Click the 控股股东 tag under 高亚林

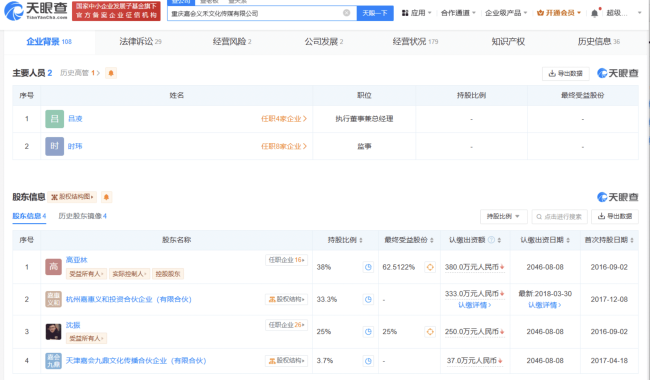168,274
